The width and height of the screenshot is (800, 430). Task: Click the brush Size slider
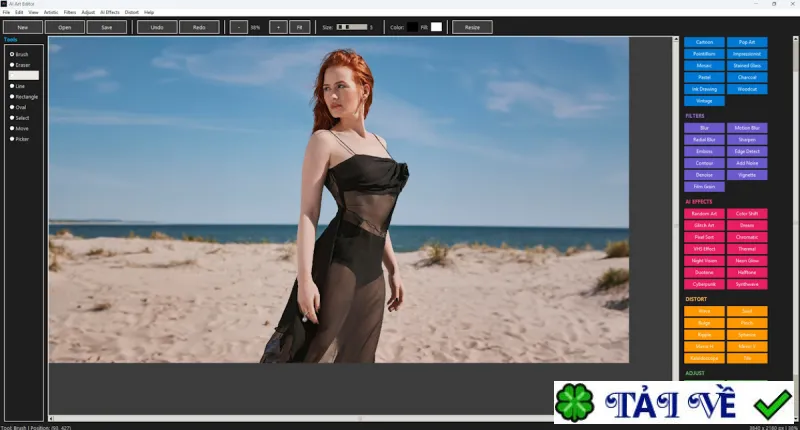point(352,27)
